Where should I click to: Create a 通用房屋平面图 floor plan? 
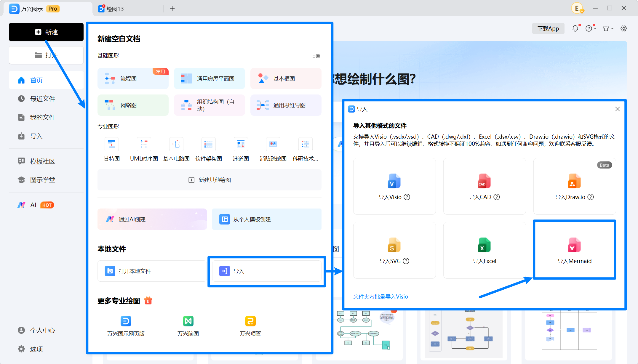coord(210,78)
